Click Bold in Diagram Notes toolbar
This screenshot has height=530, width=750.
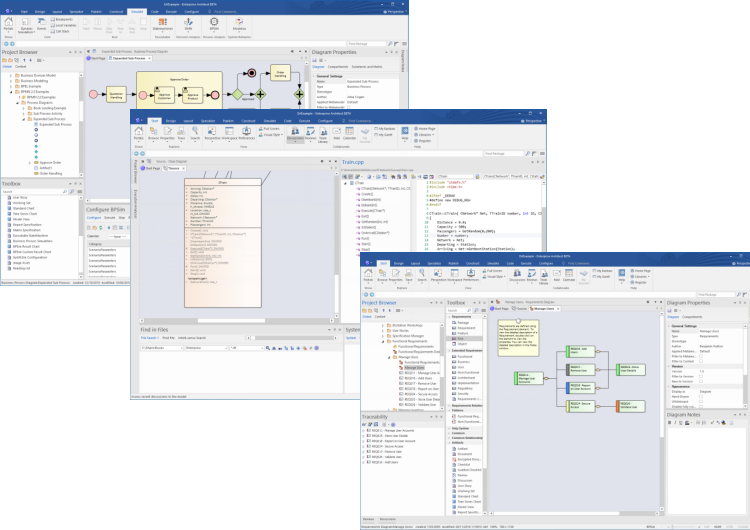[x=671, y=423]
